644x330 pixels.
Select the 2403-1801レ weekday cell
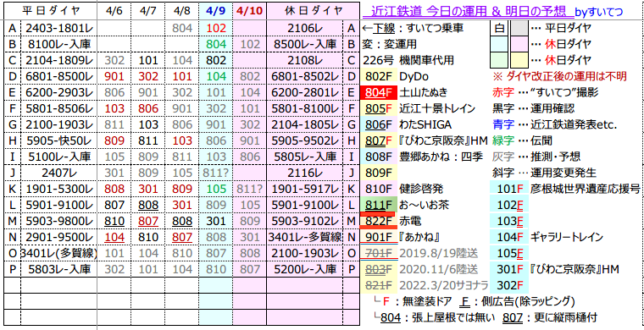pyautogui.click(x=59, y=28)
